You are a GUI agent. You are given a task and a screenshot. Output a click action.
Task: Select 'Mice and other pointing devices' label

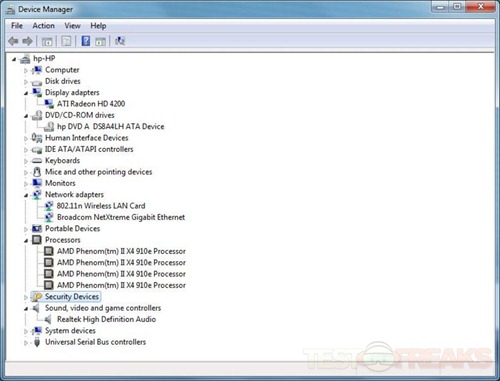99,172
